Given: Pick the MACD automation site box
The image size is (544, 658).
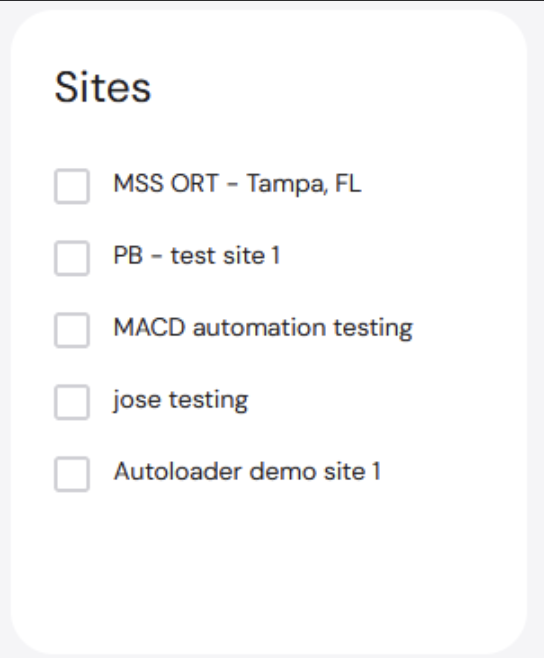Looking at the screenshot, I should [72, 330].
